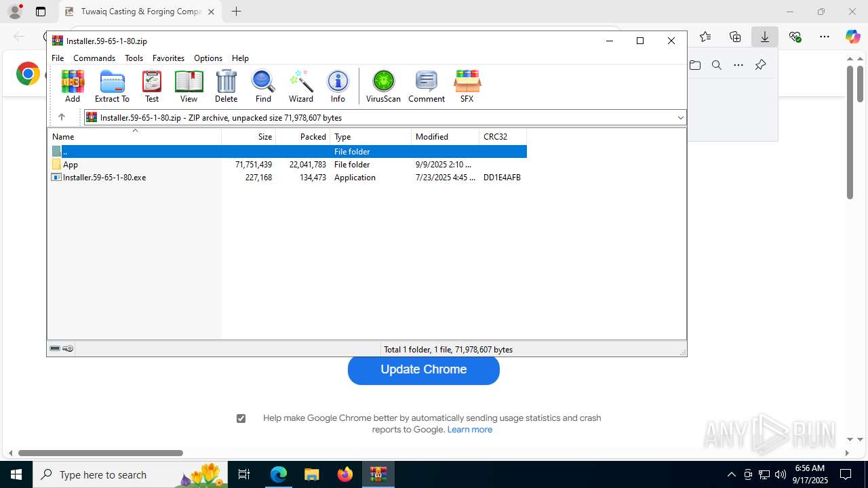Select the parent folder '..' row
This screenshot has width=868, height=488.
[x=287, y=152]
